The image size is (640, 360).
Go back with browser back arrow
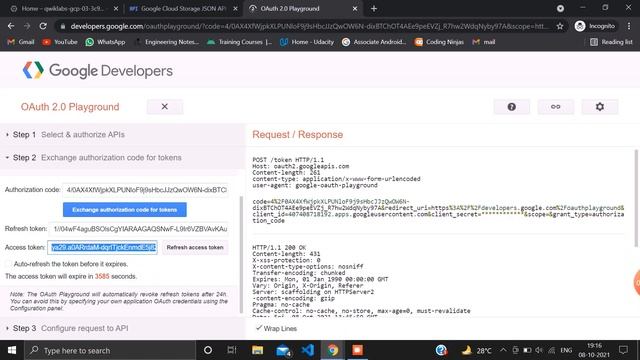(x=11, y=26)
